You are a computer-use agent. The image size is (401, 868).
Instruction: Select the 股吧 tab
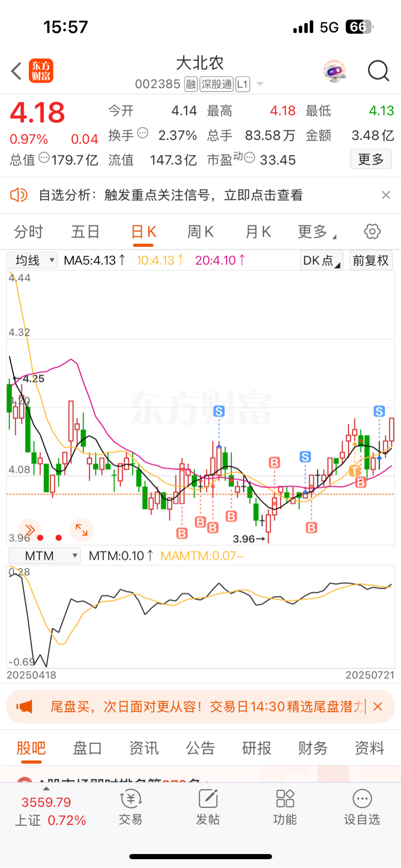point(31,748)
